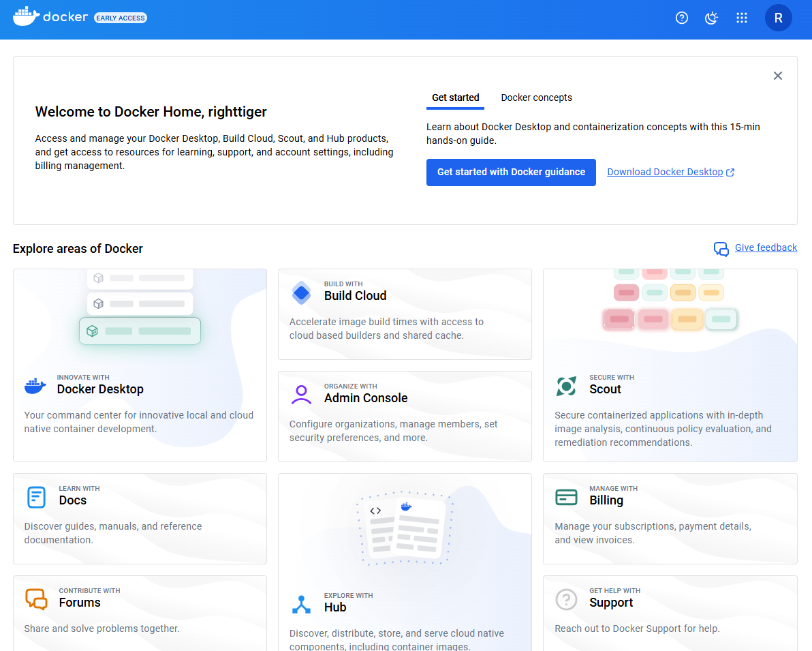This screenshot has width=812, height=651.
Task: Click 'Secure containerized applications' description
Action: [x=663, y=429]
